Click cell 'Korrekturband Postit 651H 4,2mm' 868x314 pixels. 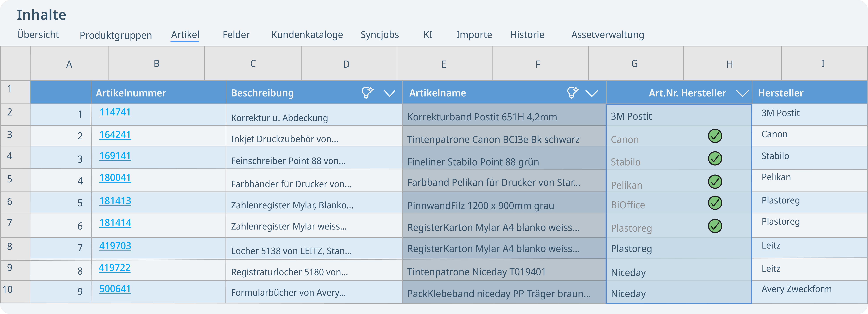click(x=504, y=115)
